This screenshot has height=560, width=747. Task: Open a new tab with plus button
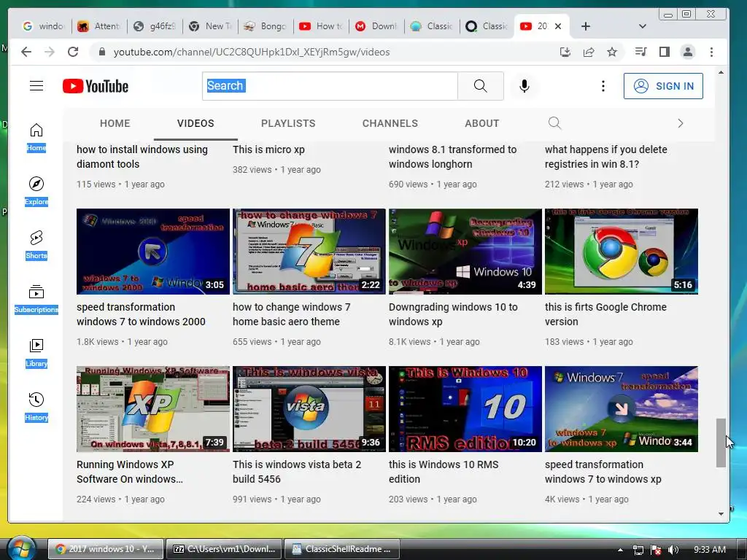coord(586,26)
